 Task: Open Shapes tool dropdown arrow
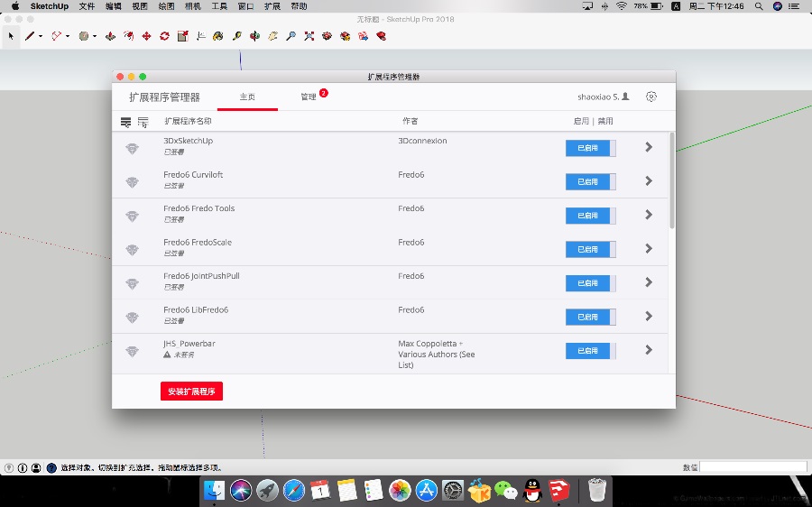94,36
